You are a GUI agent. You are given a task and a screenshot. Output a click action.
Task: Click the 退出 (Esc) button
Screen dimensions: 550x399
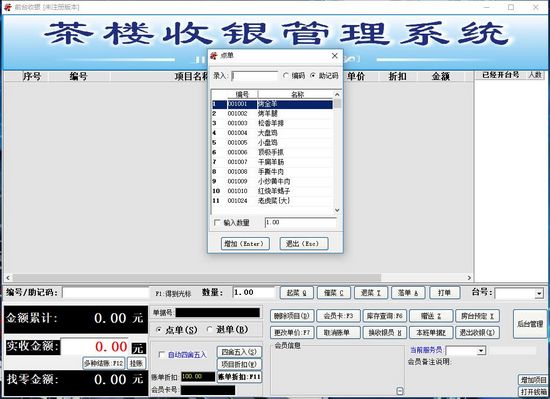click(304, 244)
